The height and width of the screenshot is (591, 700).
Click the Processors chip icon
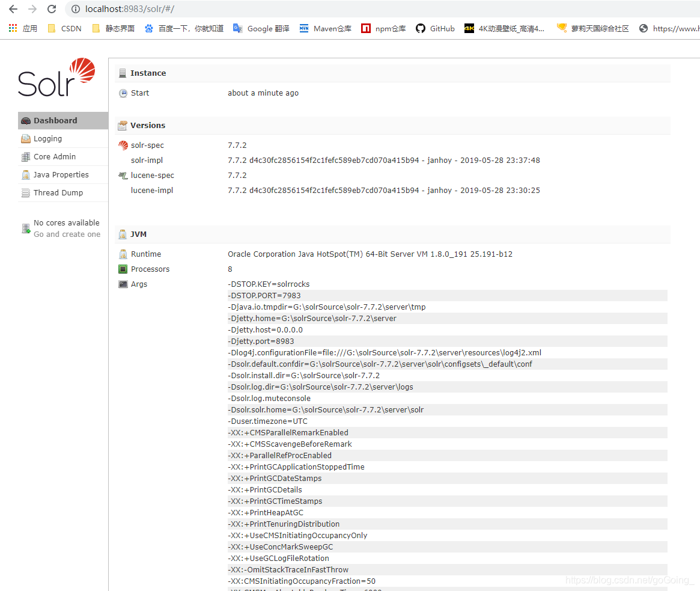coord(123,269)
